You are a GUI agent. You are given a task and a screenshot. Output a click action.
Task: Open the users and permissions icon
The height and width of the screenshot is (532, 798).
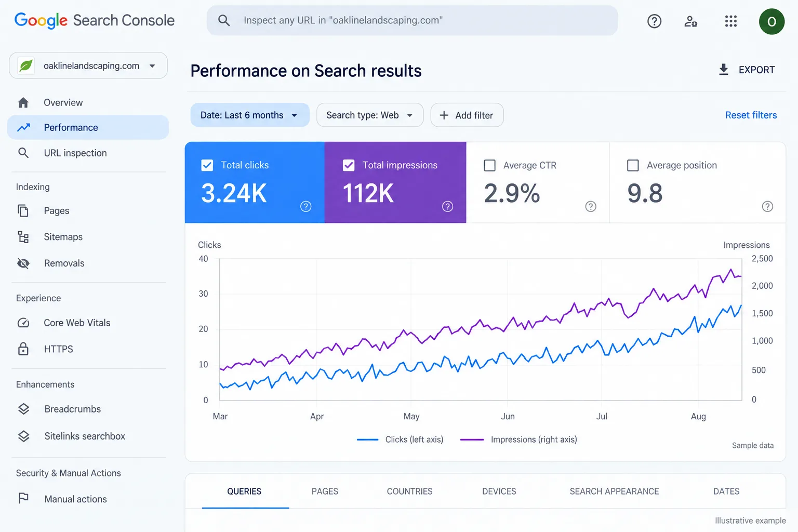[x=690, y=21]
